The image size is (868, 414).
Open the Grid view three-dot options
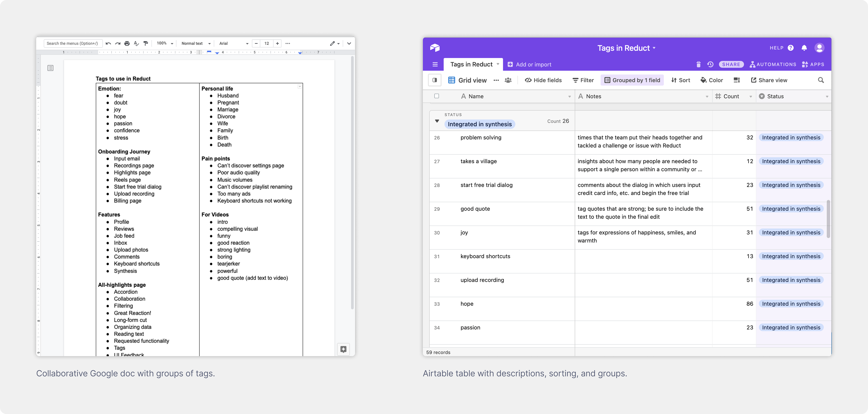tap(496, 80)
